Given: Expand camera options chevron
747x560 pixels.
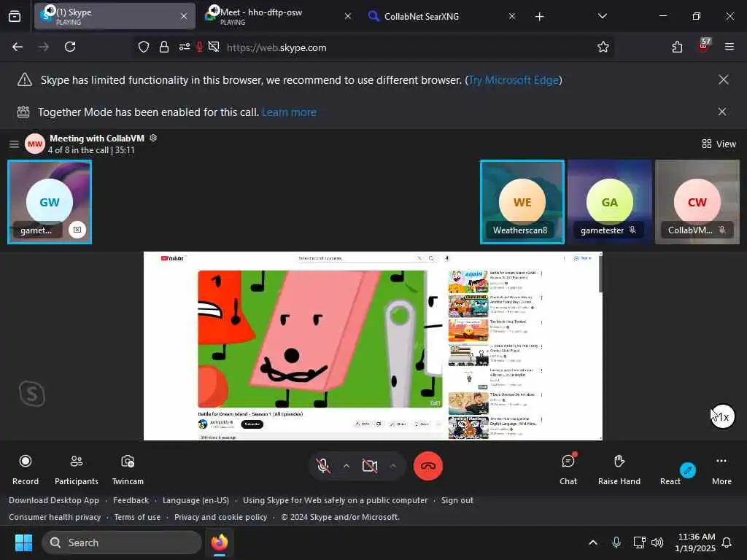Looking at the screenshot, I should 393,466.
